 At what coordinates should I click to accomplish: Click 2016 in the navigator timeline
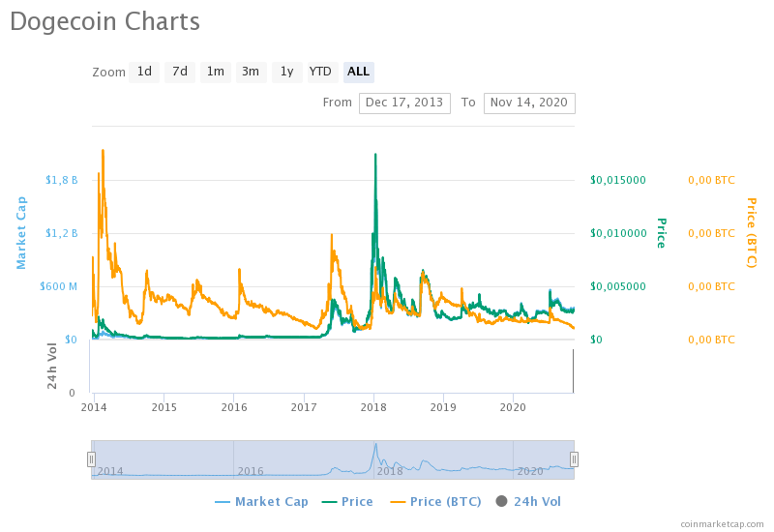click(251, 471)
